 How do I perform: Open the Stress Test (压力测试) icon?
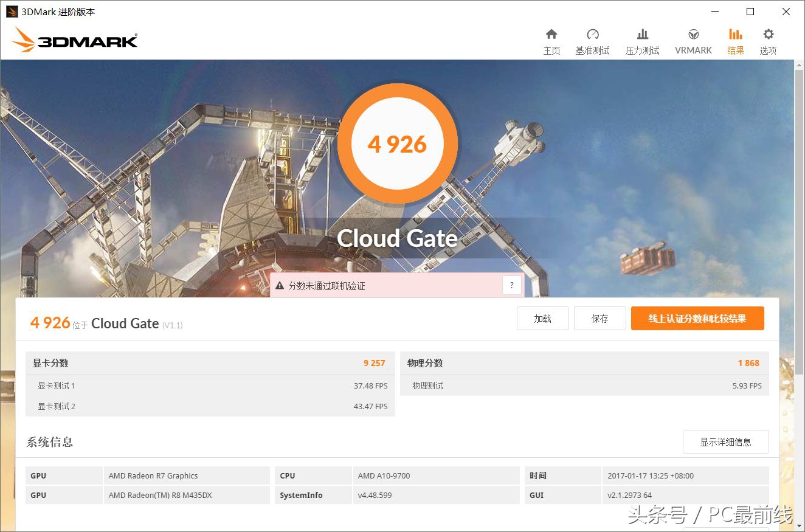[642, 35]
